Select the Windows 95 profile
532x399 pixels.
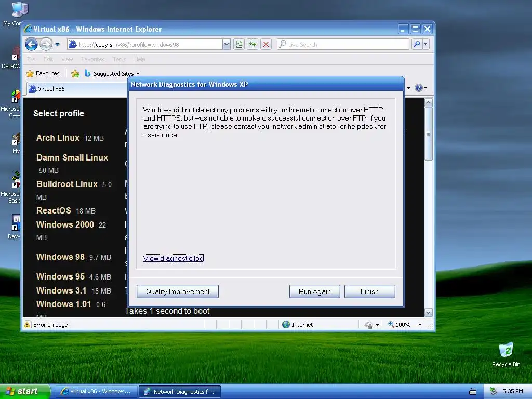60,276
